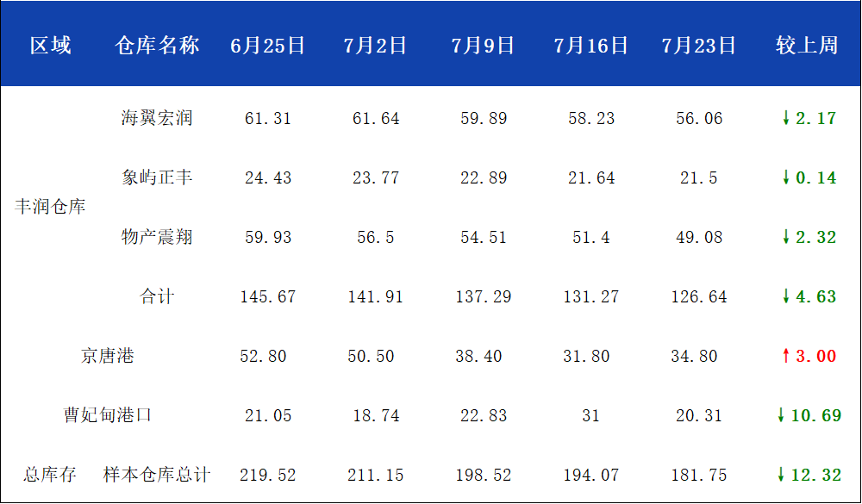Select the 曹妃甸港口 row label
Screen dimensions: 862x504
pos(108,415)
